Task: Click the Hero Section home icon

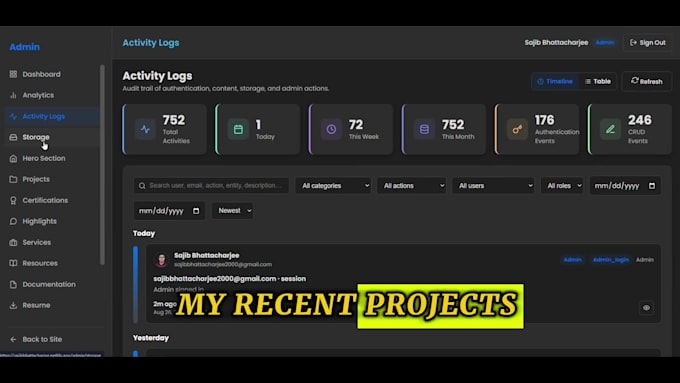Action: point(13,158)
